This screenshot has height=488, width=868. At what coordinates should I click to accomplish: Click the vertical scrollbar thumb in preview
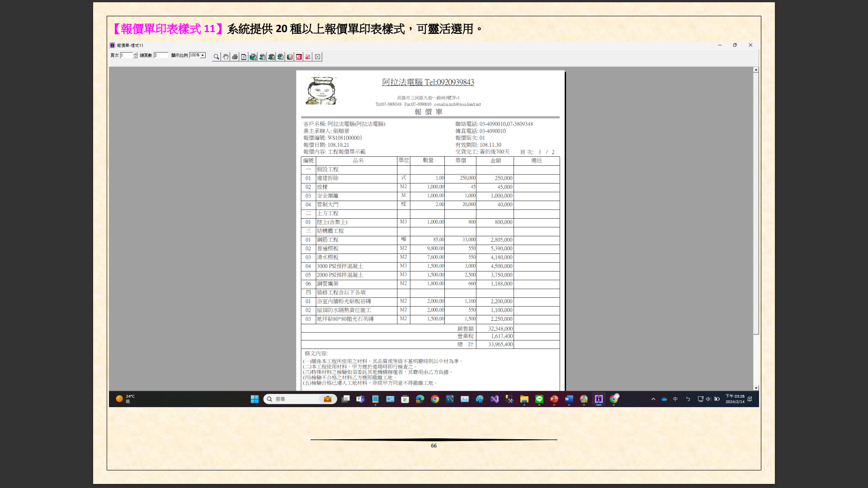point(756,203)
